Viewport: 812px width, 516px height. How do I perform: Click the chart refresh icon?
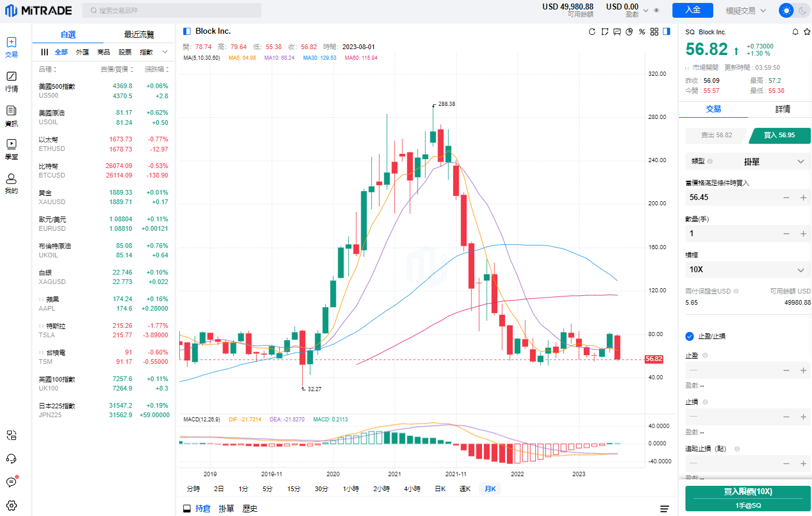click(x=592, y=32)
